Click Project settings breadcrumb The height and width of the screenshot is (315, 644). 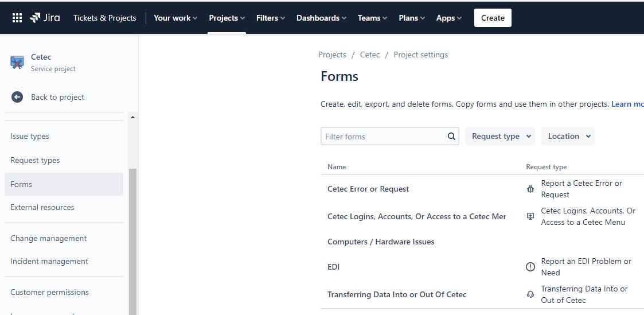click(420, 55)
